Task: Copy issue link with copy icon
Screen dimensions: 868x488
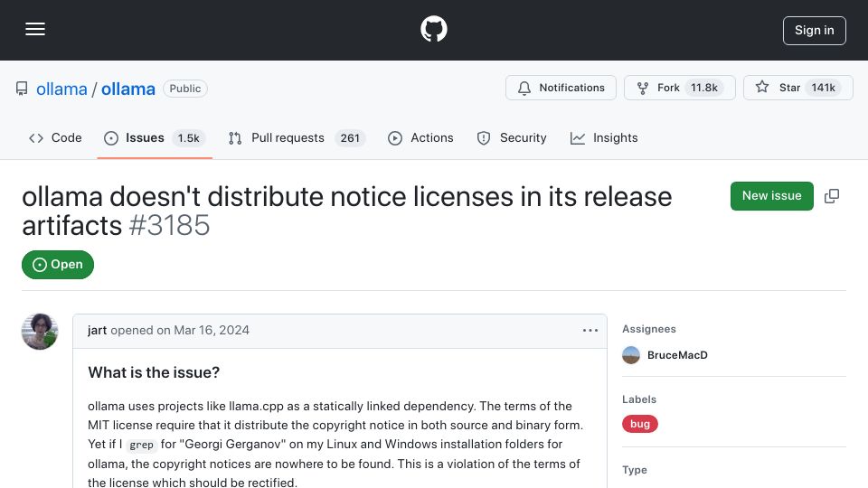Action: 832,196
